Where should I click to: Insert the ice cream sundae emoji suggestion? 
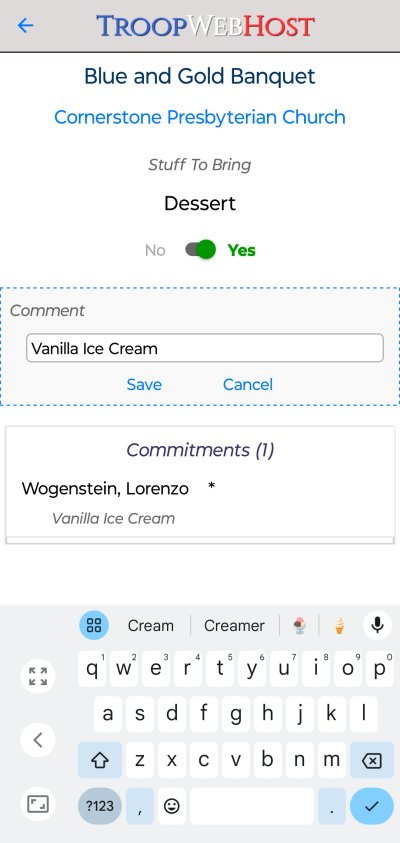(299, 626)
